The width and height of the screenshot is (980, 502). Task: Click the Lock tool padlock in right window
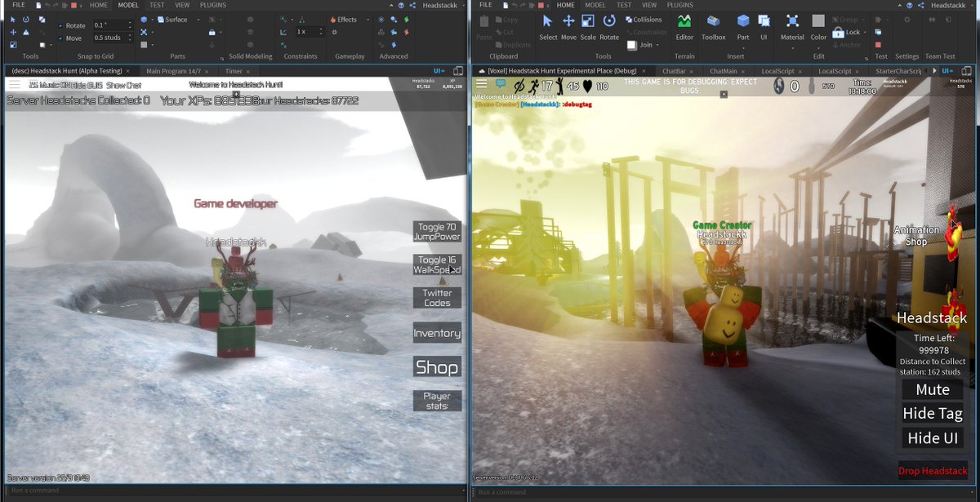pos(838,33)
